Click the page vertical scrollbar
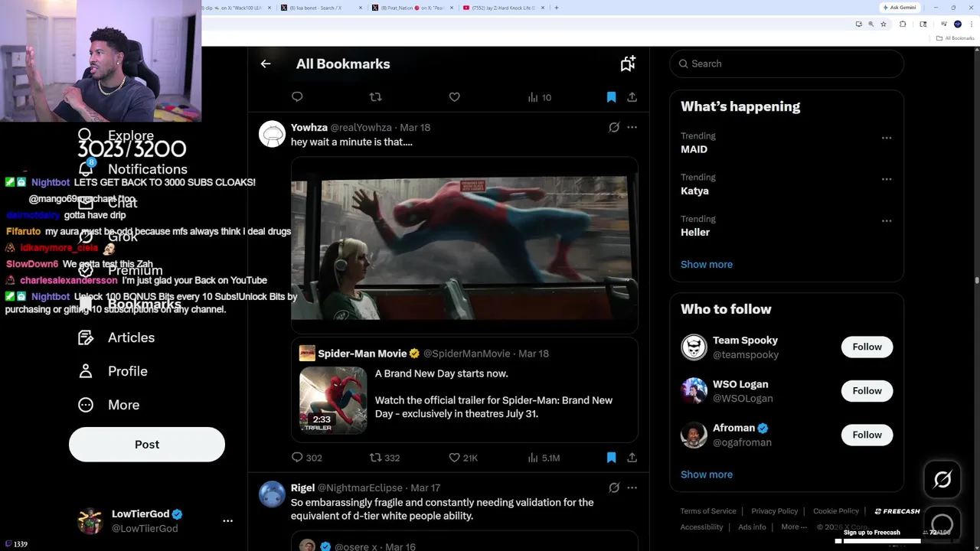The height and width of the screenshot is (551, 980). (x=976, y=281)
